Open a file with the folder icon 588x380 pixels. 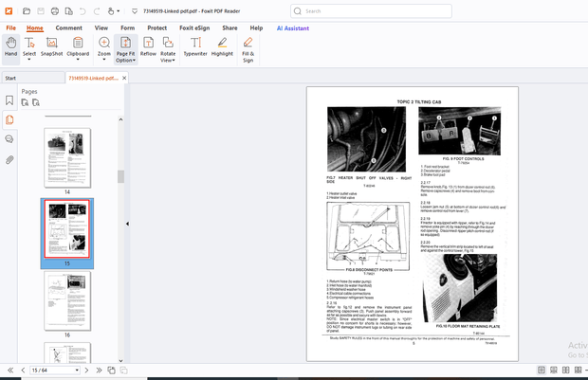27,11
